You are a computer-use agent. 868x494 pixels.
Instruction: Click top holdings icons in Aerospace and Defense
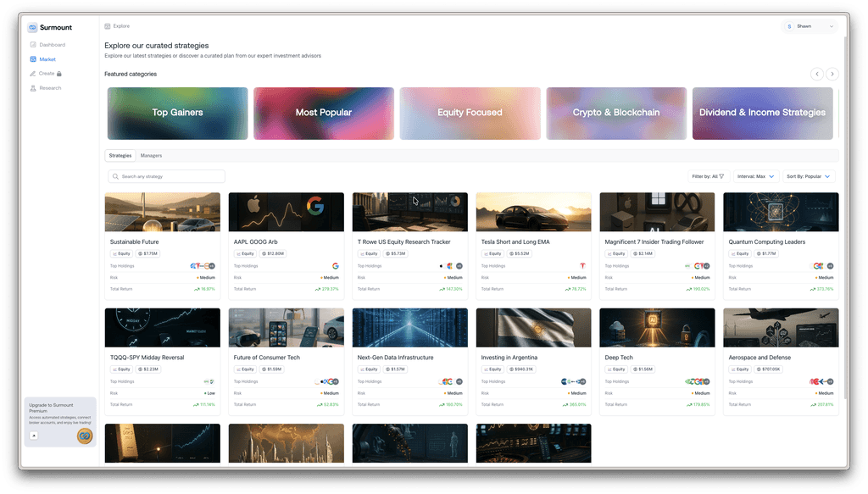click(821, 381)
